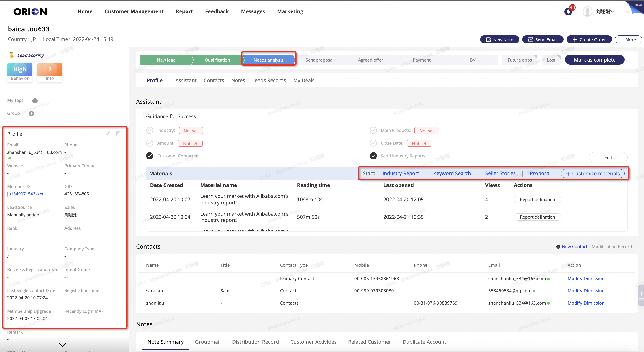Click the New Note button
The width and height of the screenshot is (644, 352).
[x=500, y=39]
